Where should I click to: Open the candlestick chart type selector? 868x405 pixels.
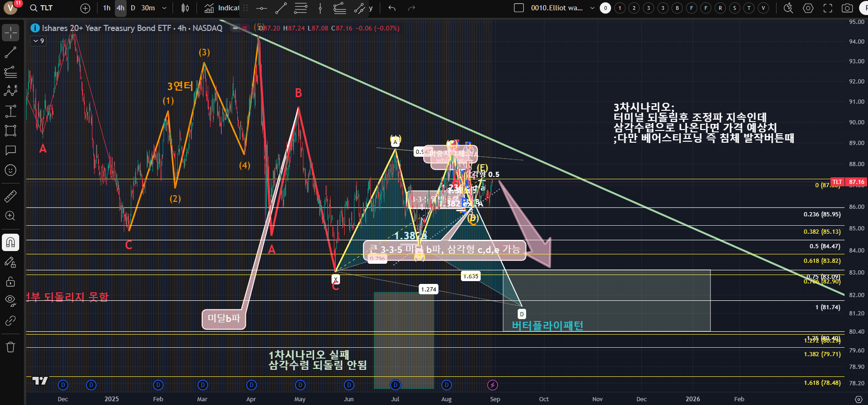click(185, 8)
